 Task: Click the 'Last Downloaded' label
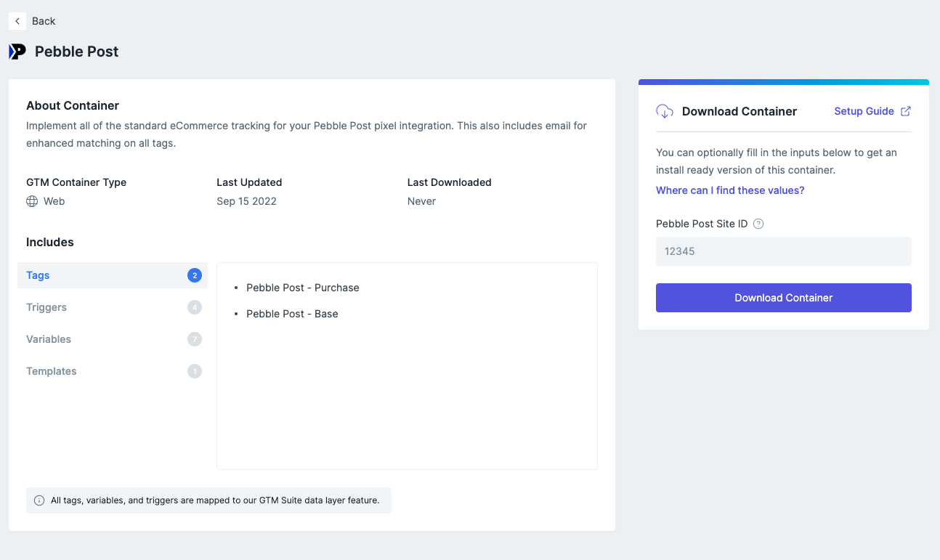point(450,182)
